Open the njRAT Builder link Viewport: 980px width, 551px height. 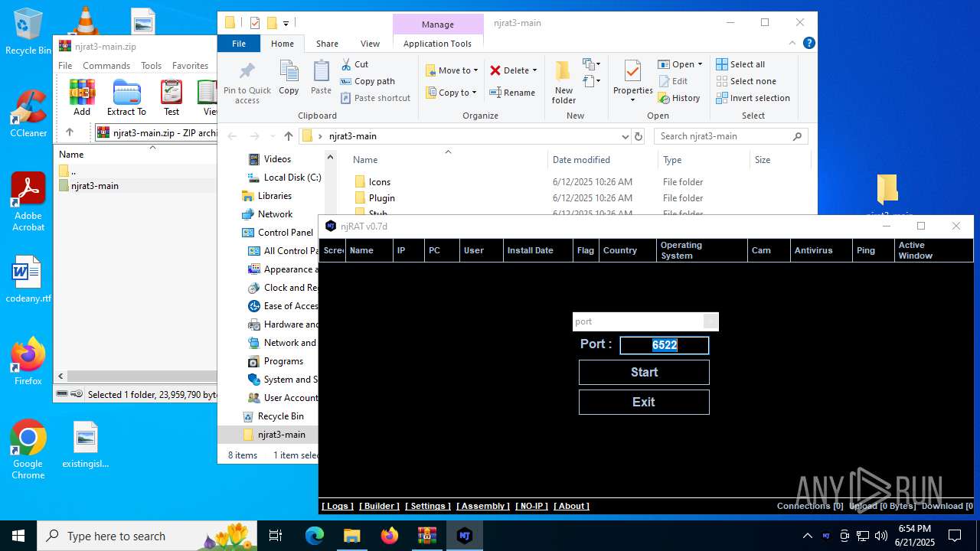tap(379, 506)
